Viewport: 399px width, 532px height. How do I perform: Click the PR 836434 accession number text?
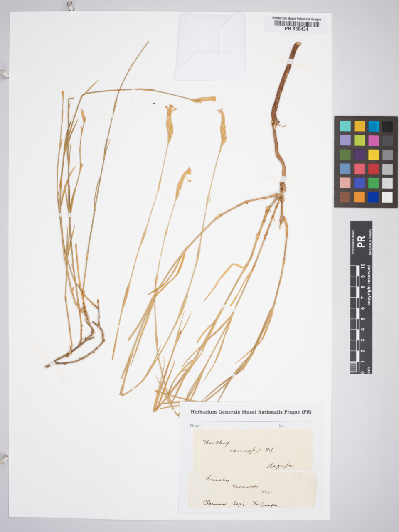(x=296, y=30)
